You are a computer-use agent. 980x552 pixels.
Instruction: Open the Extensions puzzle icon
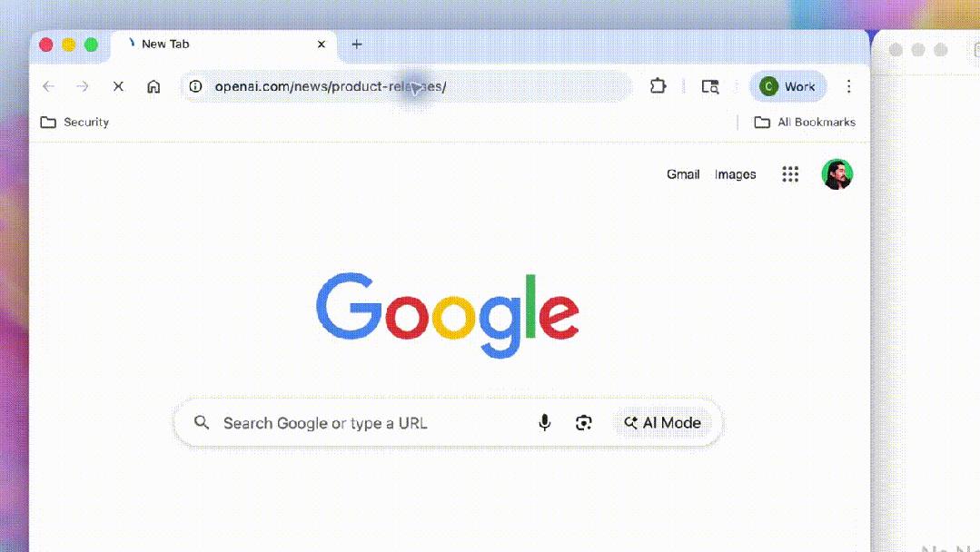tap(658, 86)
